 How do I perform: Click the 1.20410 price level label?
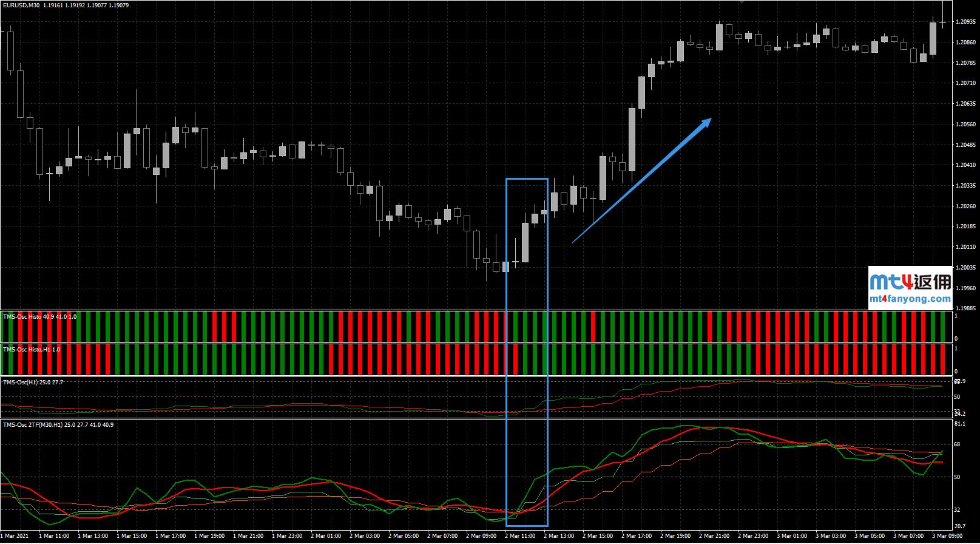tap(965, 165)
